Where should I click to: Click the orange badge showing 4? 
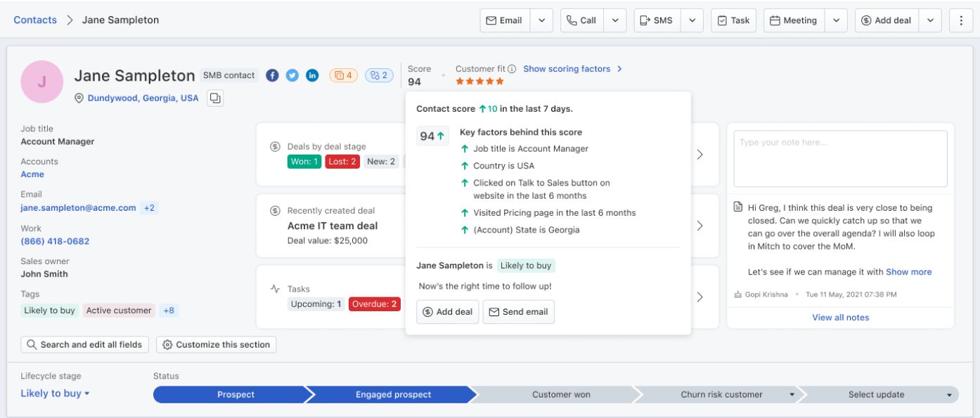coord(343,75)
